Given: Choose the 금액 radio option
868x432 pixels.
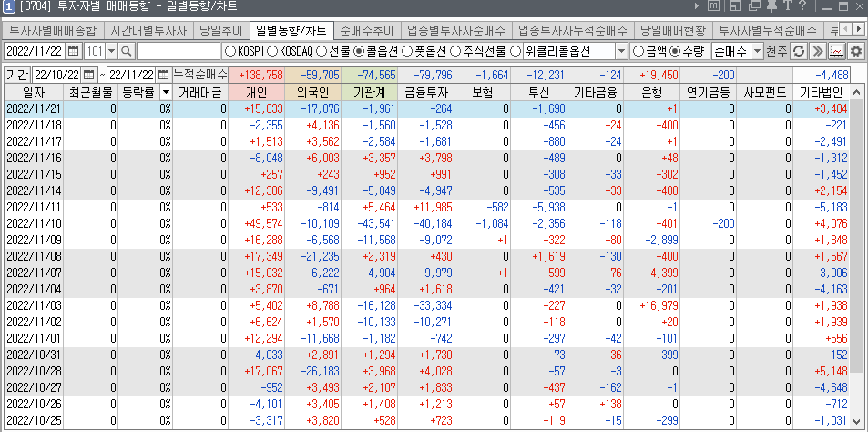Looking at the screenshot, I should click(638, 51).
